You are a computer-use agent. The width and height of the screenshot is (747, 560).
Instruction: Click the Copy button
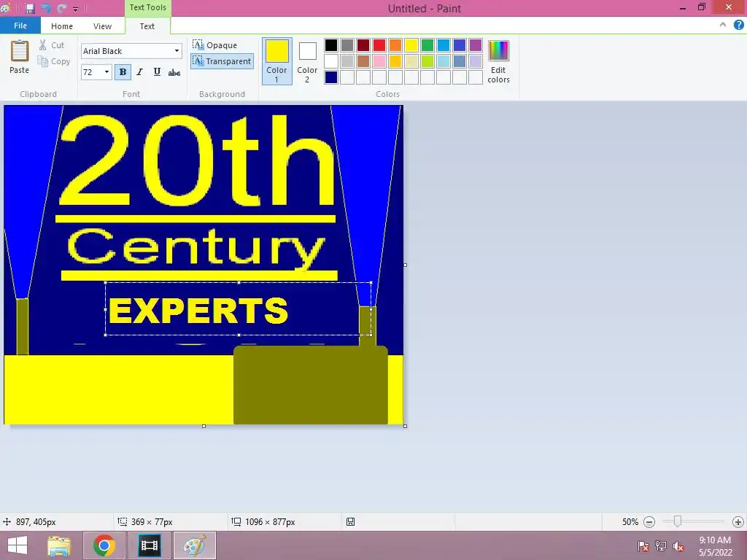click(x=54, y=61)
